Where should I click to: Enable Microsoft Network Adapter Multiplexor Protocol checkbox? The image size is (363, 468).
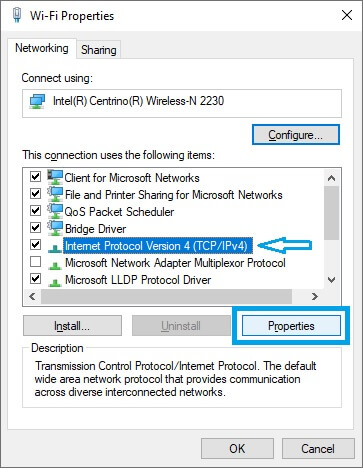[x=35, y=262]
